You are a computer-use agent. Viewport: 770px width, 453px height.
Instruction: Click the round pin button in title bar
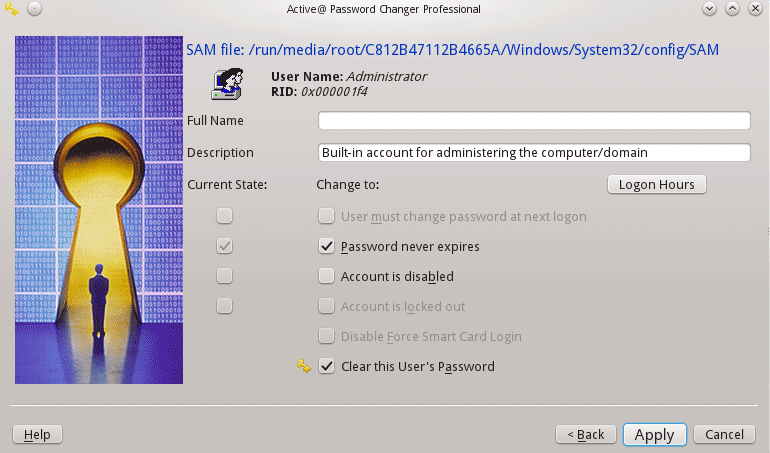coord(34,9)
